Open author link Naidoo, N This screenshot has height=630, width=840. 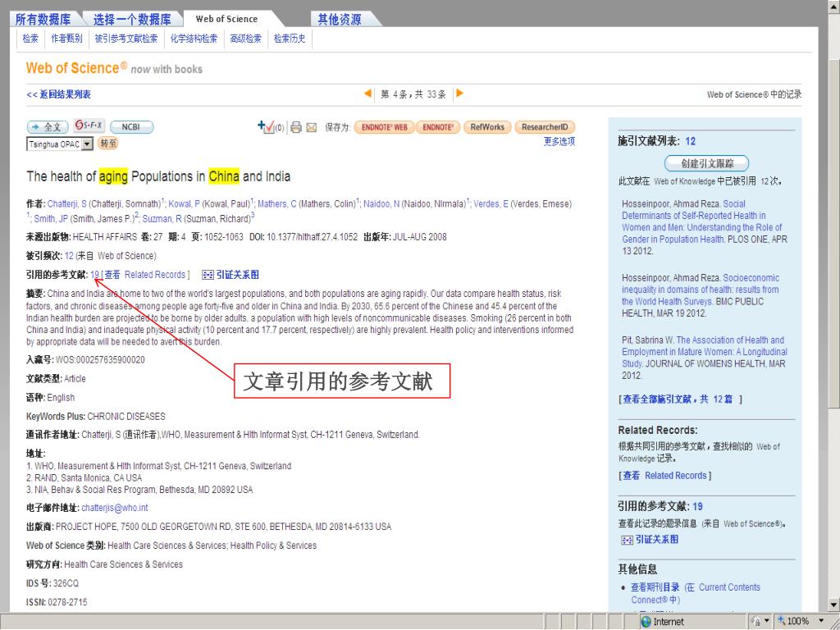381,204
